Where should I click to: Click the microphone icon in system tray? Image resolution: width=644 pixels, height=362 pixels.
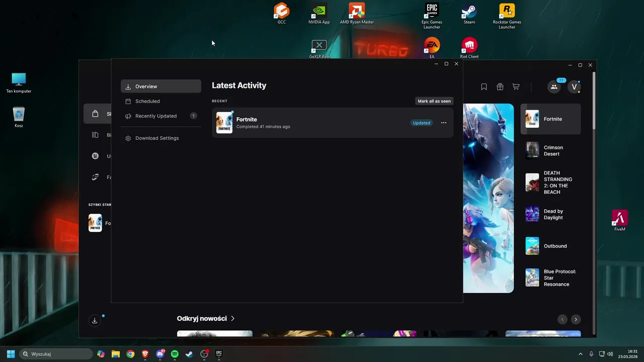click(591, 354)
